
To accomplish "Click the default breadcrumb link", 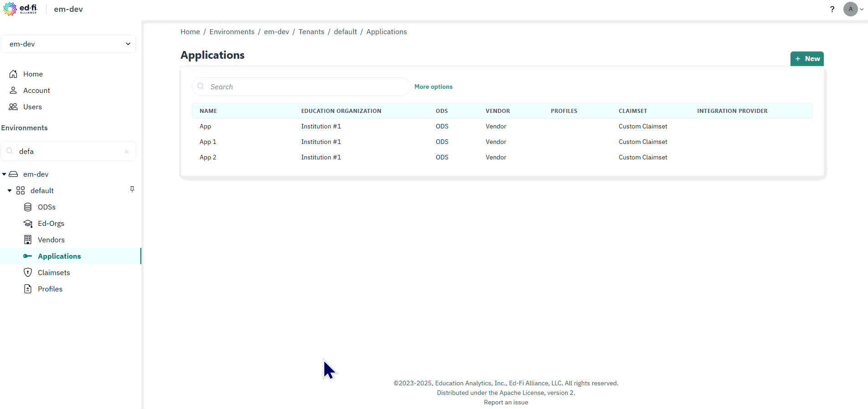I will [x=345, y=31].
